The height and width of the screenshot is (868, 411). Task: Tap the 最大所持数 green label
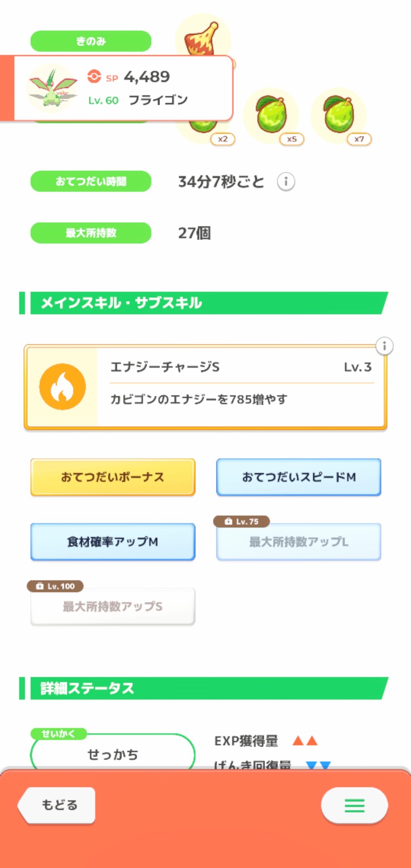pos(91,233)
